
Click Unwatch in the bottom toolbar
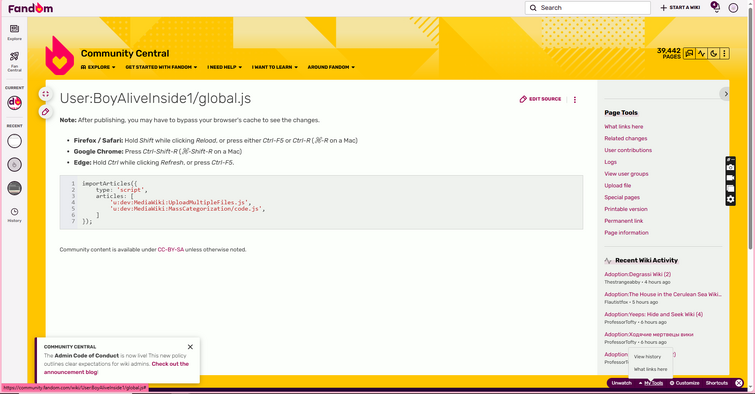[621, 383]
